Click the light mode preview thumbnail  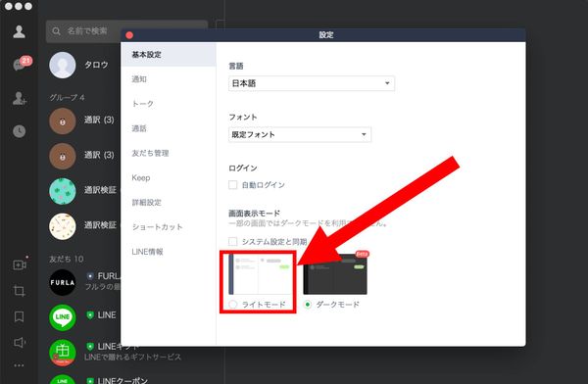pos(261,274)
